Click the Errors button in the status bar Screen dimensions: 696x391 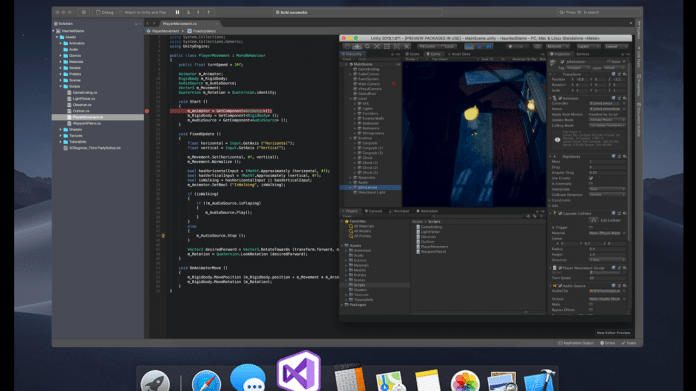click(x=608, y=343)
